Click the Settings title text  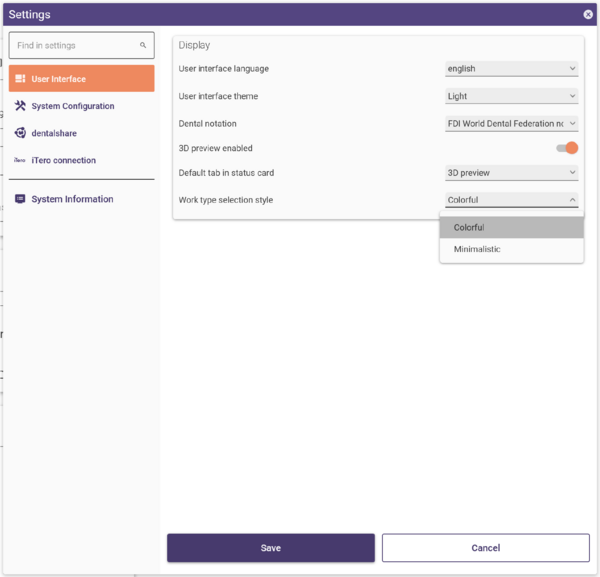coord(29,15)
